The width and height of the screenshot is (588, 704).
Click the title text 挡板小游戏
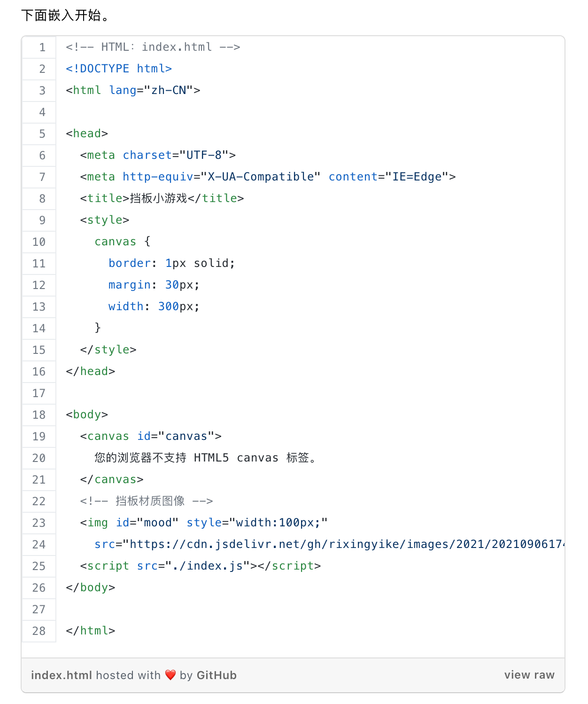pyautogui.click(x=159, y=198)
